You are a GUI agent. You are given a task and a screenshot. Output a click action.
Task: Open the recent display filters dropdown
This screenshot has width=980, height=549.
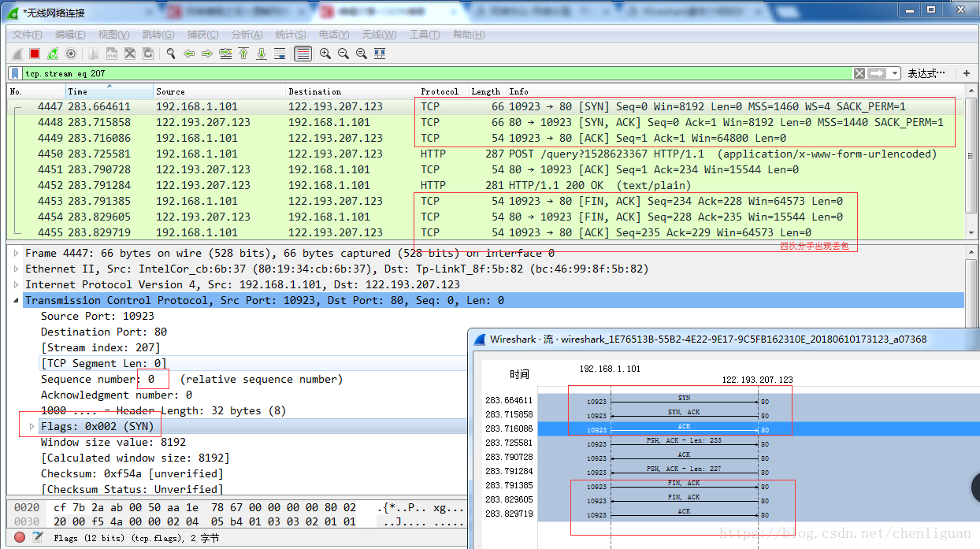tap(895, 73)
